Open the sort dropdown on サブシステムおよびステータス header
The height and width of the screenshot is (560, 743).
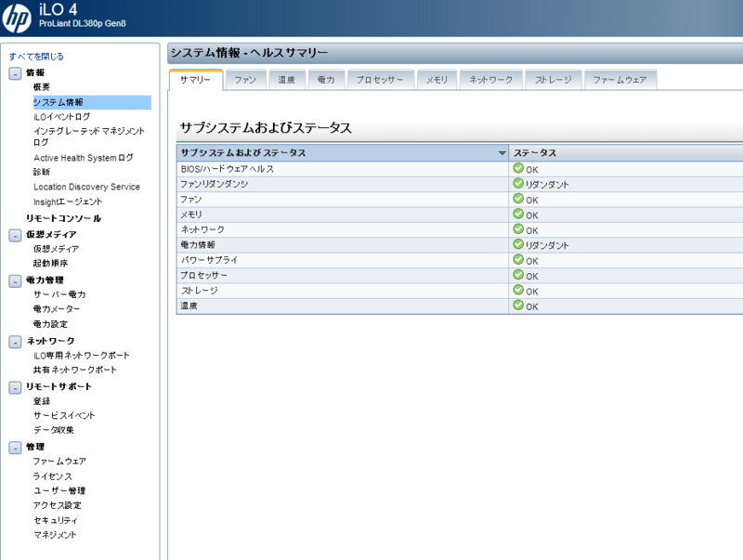[x=502, y=153]
